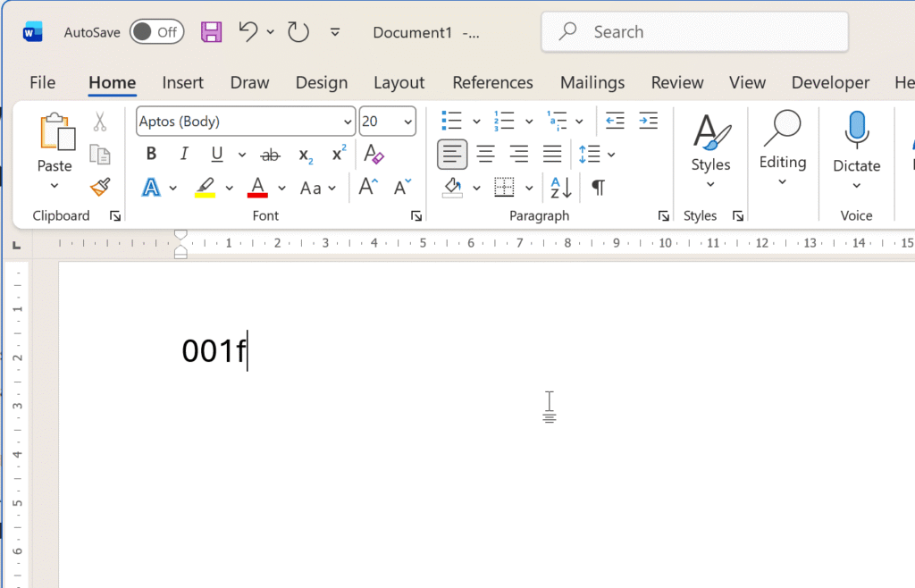Switch to the Mailings ribbon tab
The height and width of the screenshot is (588, 915).
click(592, 82)
